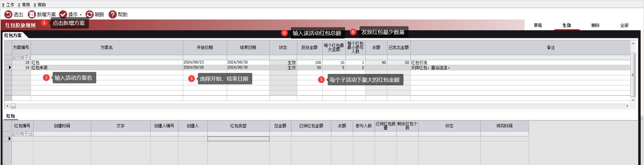644x165 pixels.
Task: Click the 每个红包最小参与人数 column header
Action: [355, 47]
